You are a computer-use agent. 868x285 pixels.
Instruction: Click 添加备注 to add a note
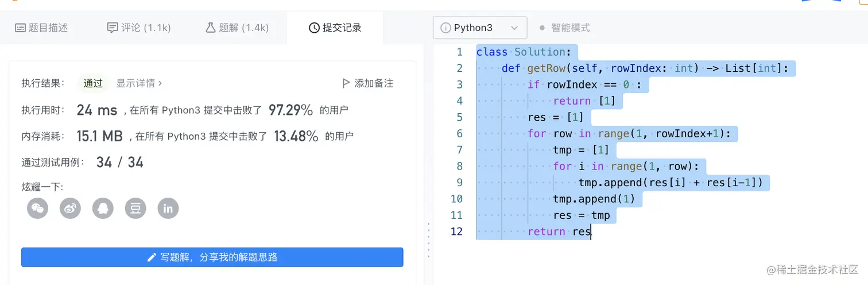(x=374, y=83)
